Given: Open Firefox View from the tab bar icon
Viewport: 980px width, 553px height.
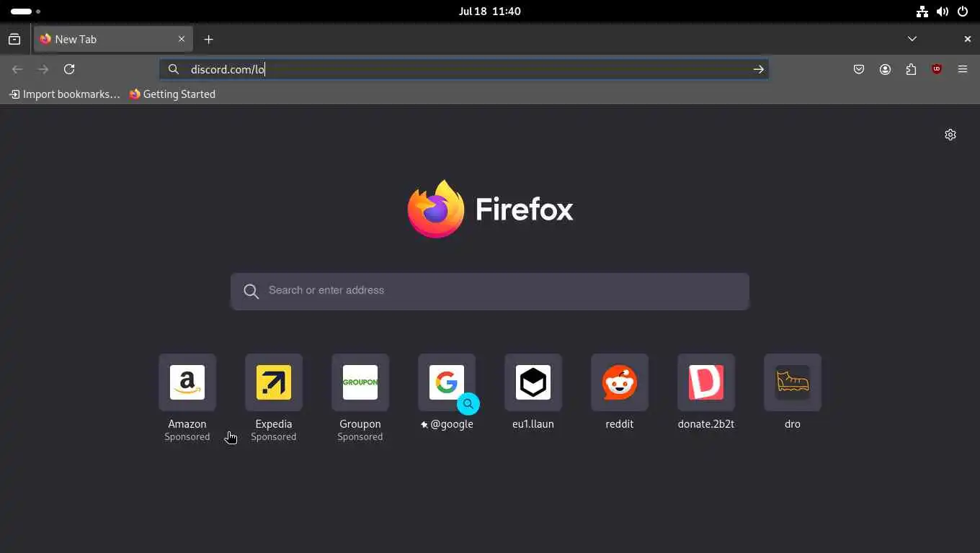Looking at the screenshot, I should 14,39.
